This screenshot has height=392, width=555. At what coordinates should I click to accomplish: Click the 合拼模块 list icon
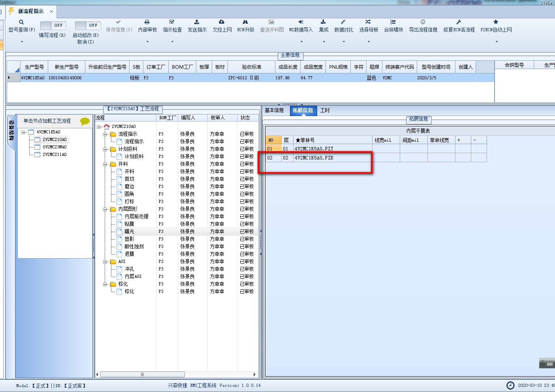[393, 22]
